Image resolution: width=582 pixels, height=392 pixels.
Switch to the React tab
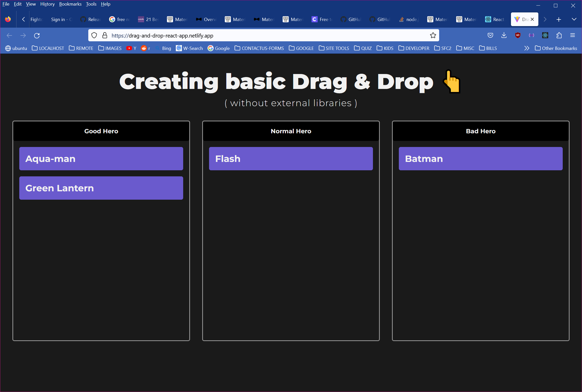pos(495,20)
